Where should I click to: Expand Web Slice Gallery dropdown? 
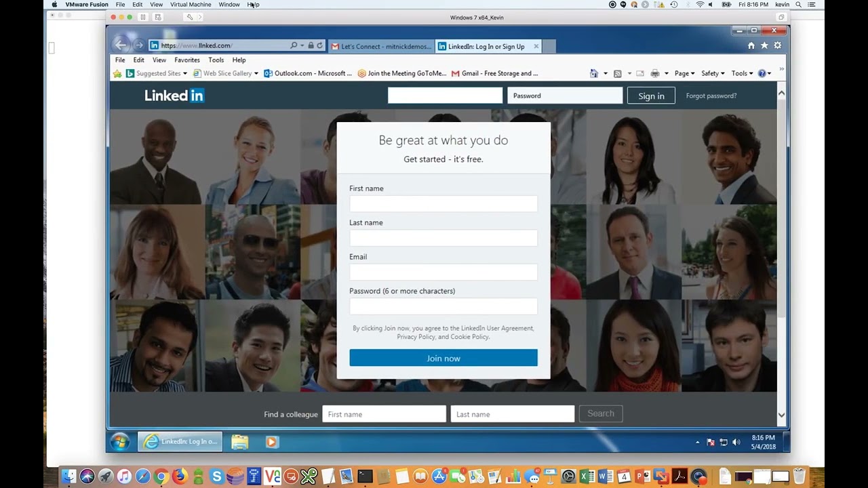click(x=256, y=73)
